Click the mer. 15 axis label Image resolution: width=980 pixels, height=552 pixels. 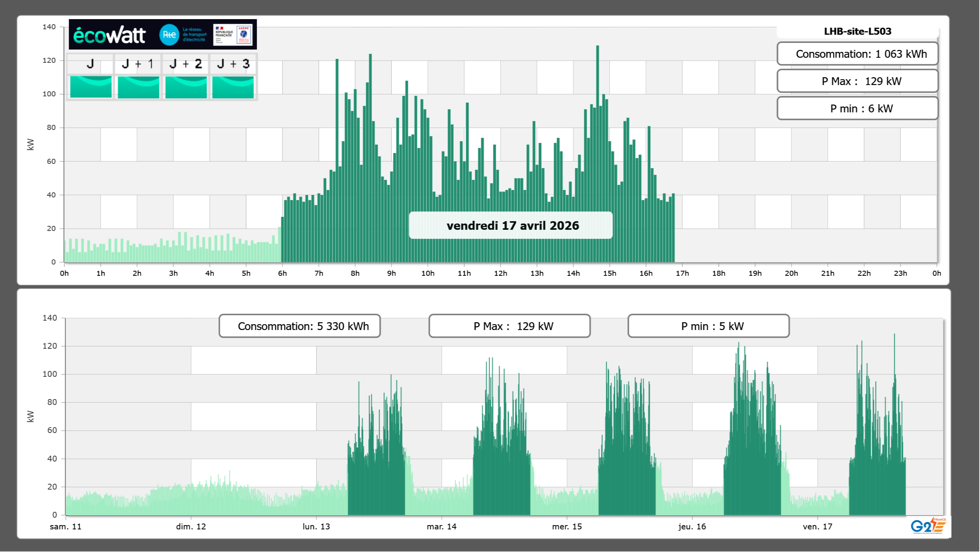(x=567, y=527)
